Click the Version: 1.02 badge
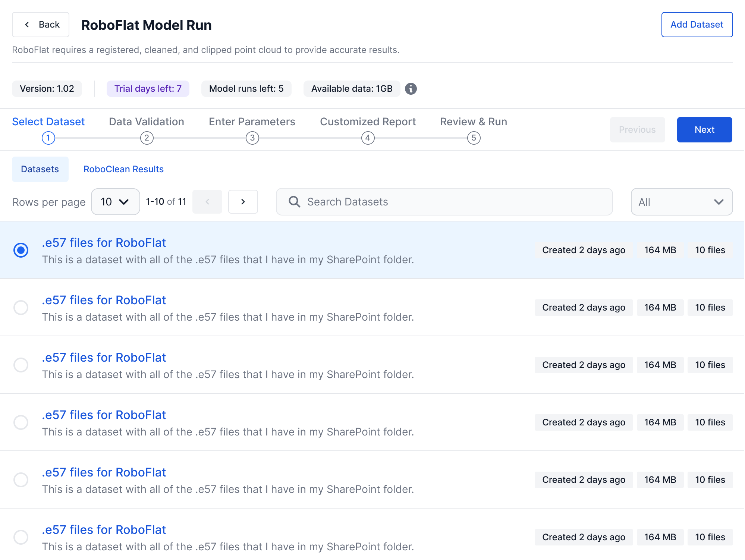This screenshot has width=745, height=560. 47,89
